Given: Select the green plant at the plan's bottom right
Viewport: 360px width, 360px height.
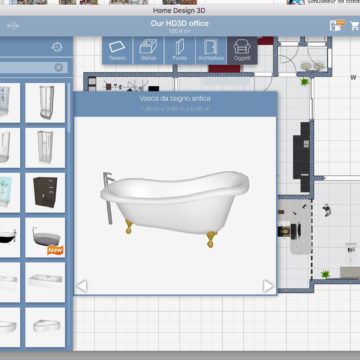Looking at the screenshot, I should point(325,274).
